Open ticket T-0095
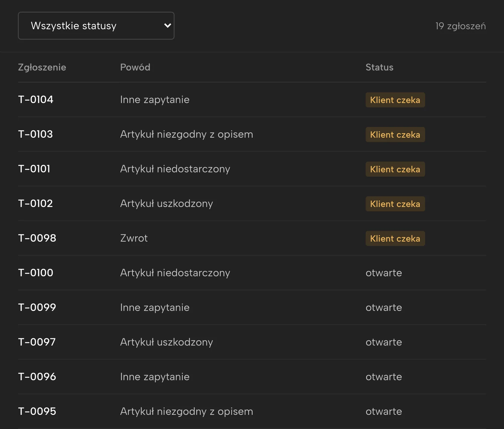 pos(37,411)
